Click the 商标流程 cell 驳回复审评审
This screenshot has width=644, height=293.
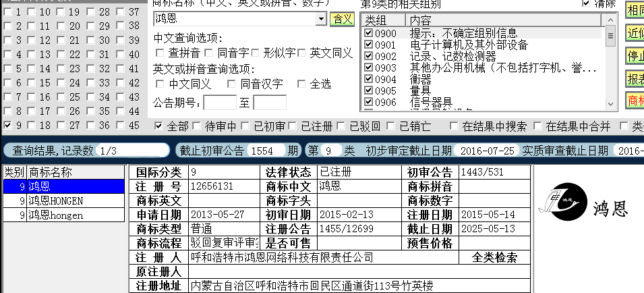tap(225, 243)
